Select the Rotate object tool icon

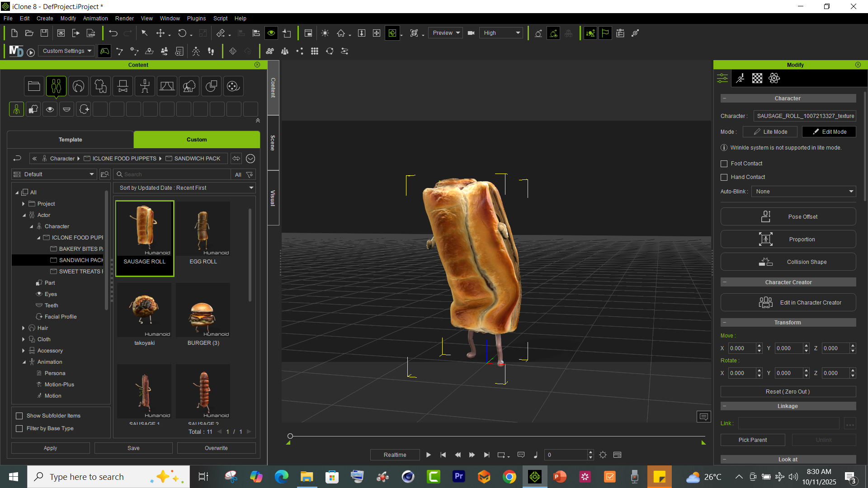point(182,33)
